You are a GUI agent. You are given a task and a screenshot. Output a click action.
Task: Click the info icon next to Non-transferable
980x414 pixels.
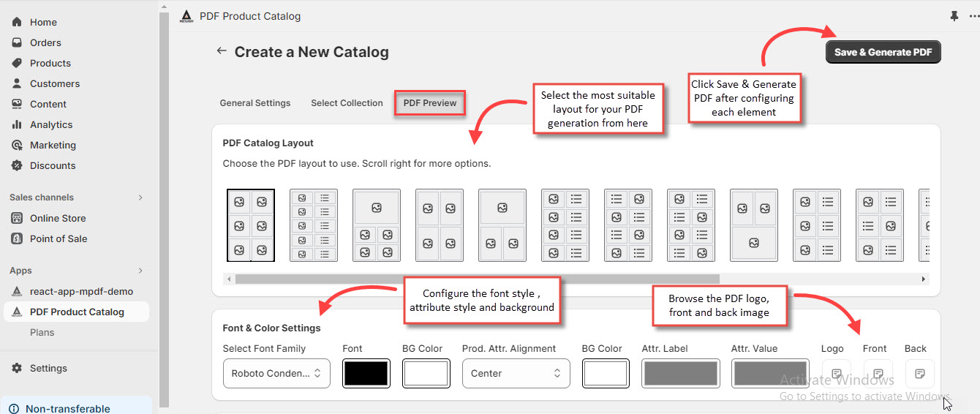13,409
